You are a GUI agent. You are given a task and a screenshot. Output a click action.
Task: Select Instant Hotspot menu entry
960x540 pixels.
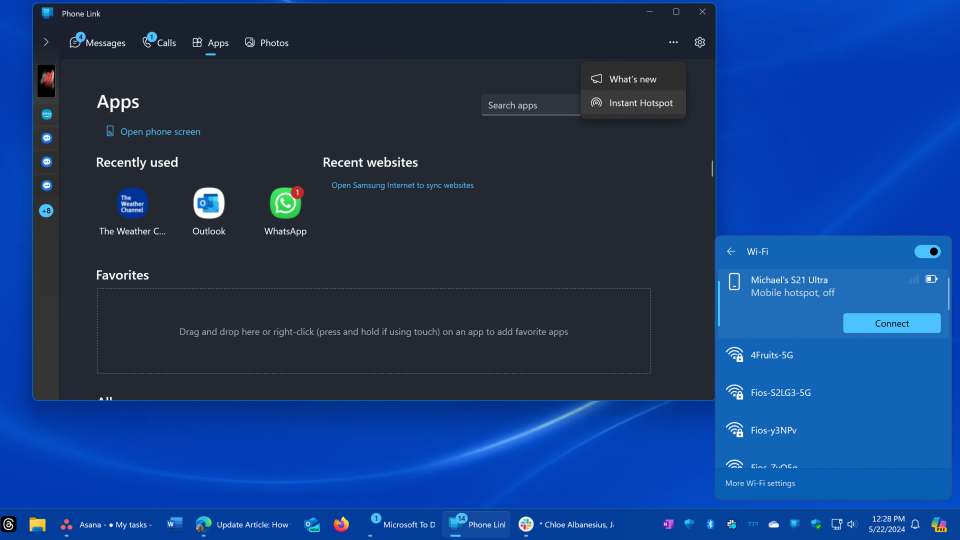(633, 103)
